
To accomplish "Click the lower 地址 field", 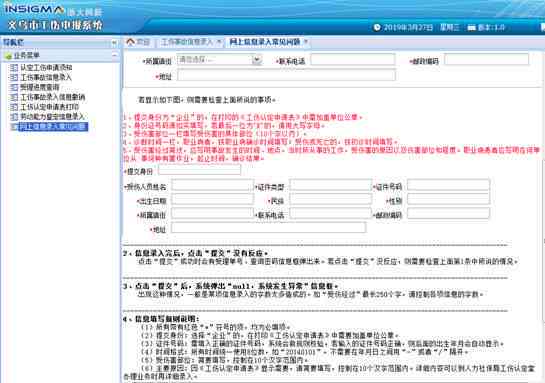I will pyautogui.click(x=268, y=228).
